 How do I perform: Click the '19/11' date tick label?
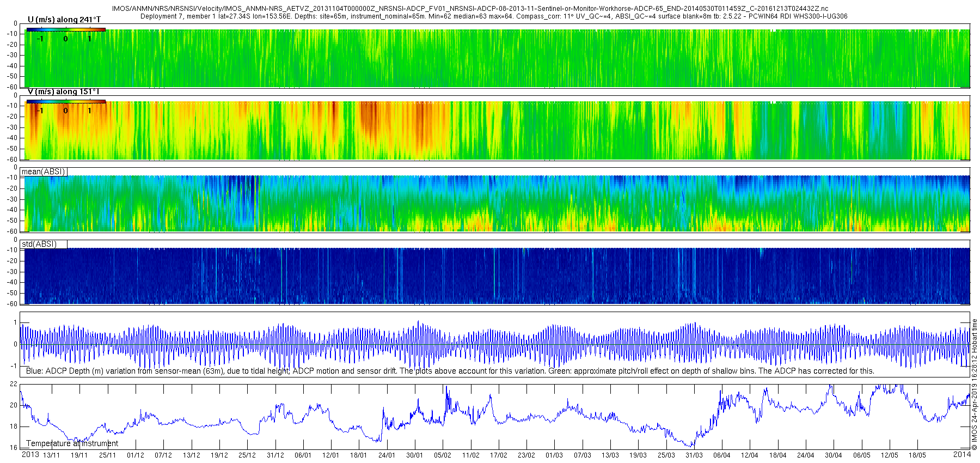79,455
